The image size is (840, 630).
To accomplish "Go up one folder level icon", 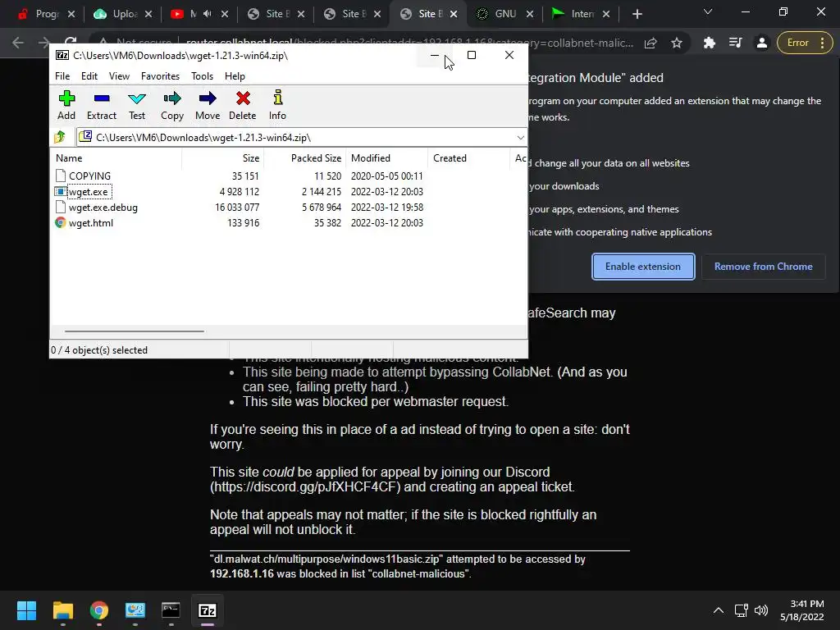I will (x=60, y=137).
